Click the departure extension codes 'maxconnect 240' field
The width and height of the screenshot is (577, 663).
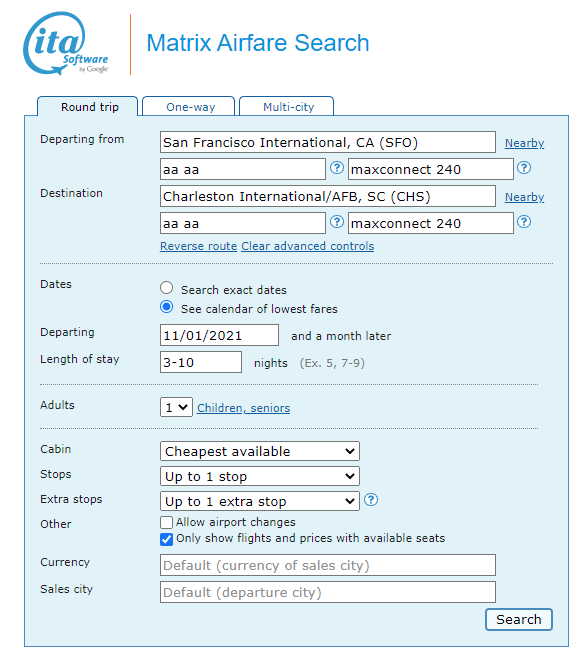(x=431, y=169)
